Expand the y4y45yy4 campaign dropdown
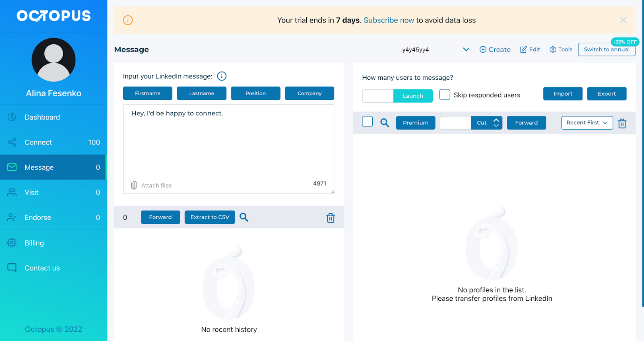 466,50
